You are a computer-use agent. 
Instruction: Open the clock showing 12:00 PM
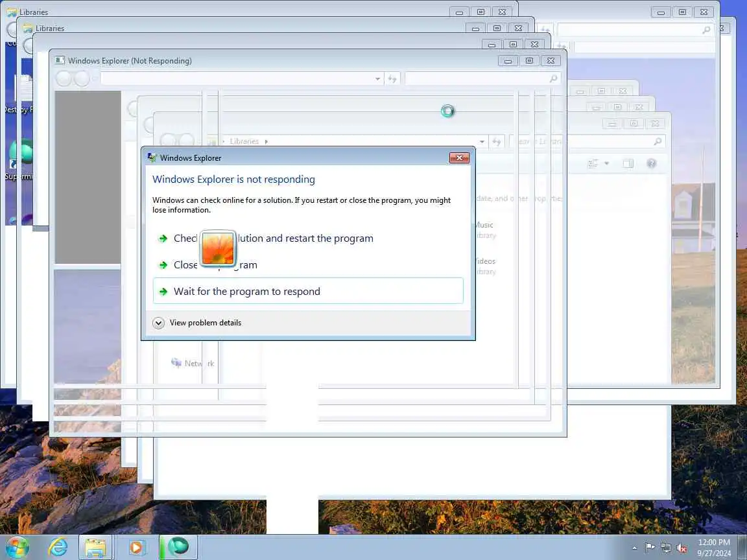[x=714, y=548]
